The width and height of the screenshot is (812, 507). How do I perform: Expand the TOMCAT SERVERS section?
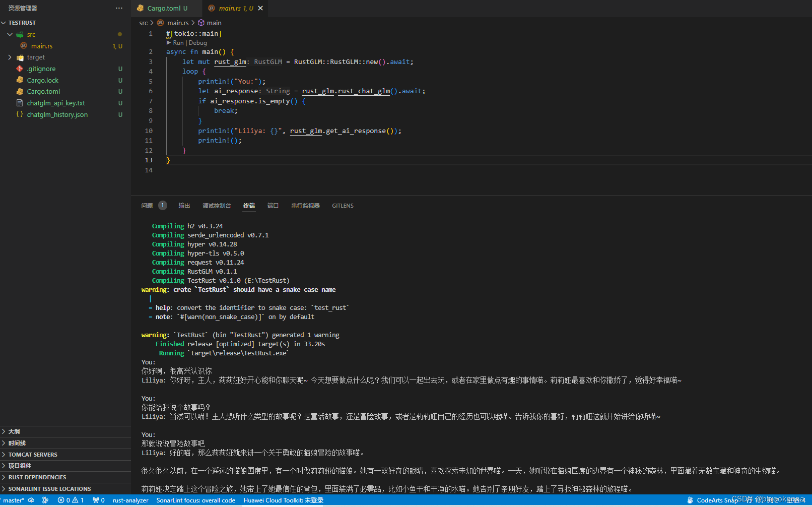(x=65, y=455)
